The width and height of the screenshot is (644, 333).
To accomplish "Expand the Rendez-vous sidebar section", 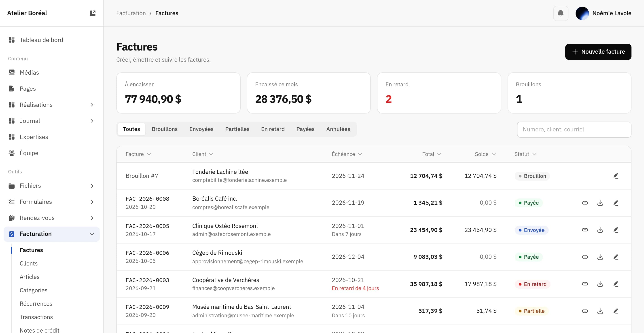I will [92, 218].
